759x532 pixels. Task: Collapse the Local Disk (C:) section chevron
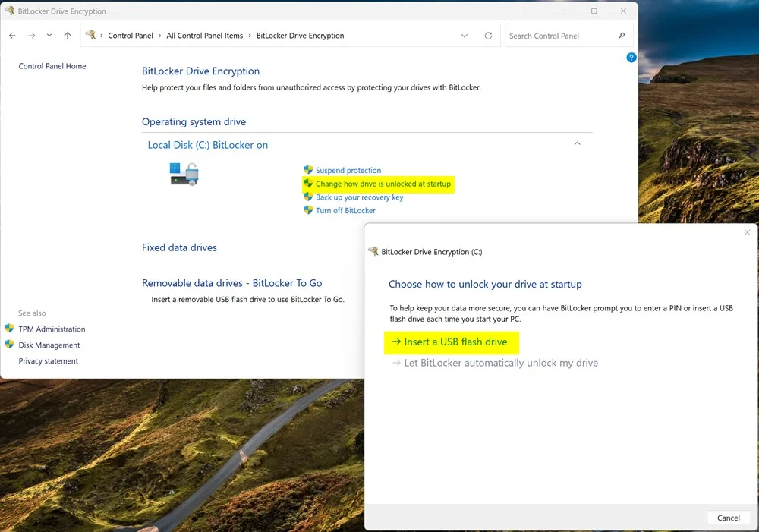click(x=577, y=143)
